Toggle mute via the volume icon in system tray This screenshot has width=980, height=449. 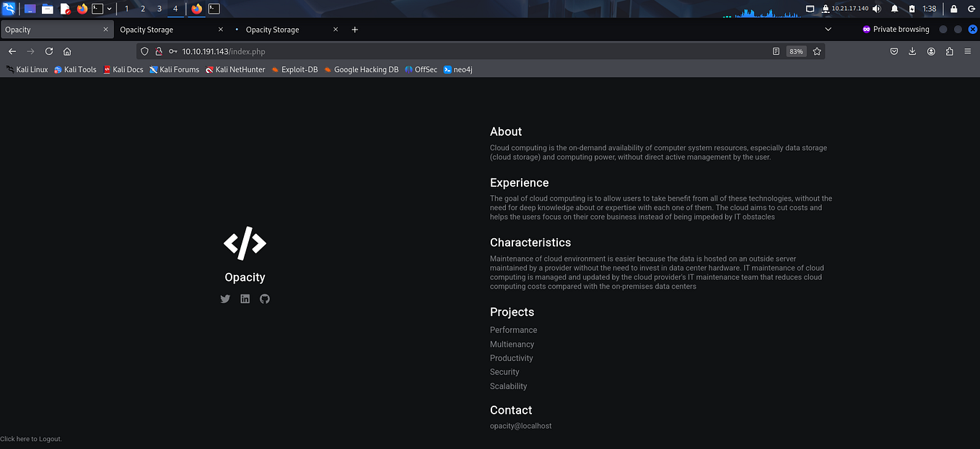click(875, 9)
